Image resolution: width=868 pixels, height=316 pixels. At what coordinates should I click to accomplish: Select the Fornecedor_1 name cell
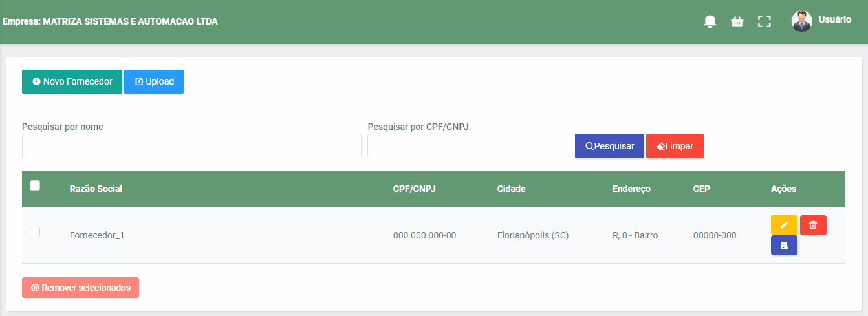coord(97,235)
